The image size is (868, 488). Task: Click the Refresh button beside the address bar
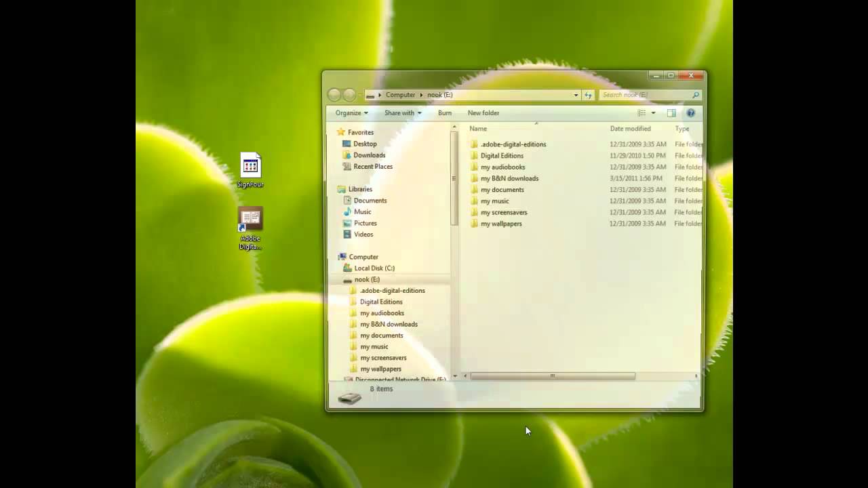pos(588,95)
